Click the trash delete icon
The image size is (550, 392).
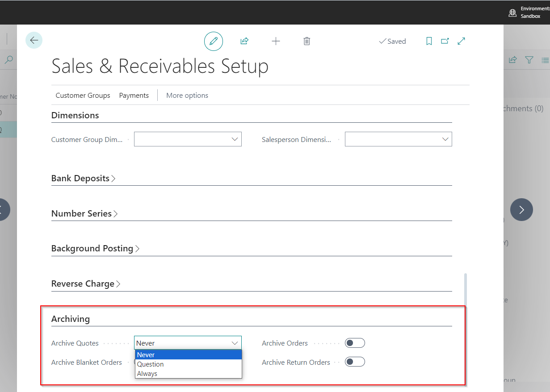tap(307, 41)
